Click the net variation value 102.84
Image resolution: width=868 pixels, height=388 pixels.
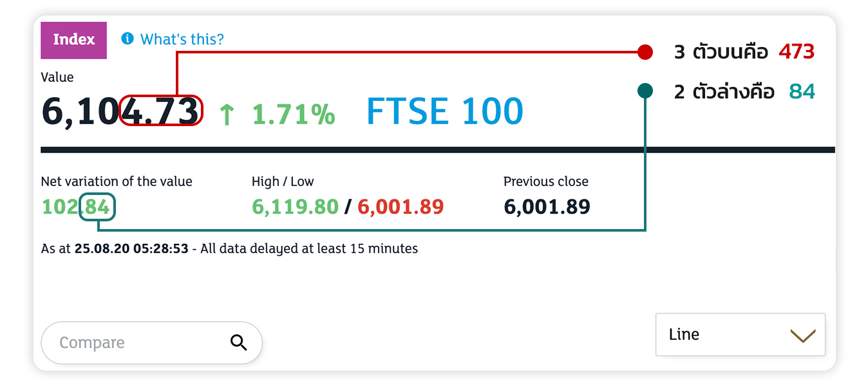pos(75,207)
